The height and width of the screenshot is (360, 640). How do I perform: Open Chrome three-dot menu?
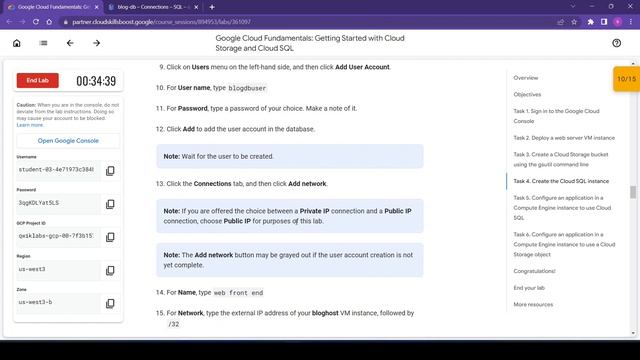(631, 22)
